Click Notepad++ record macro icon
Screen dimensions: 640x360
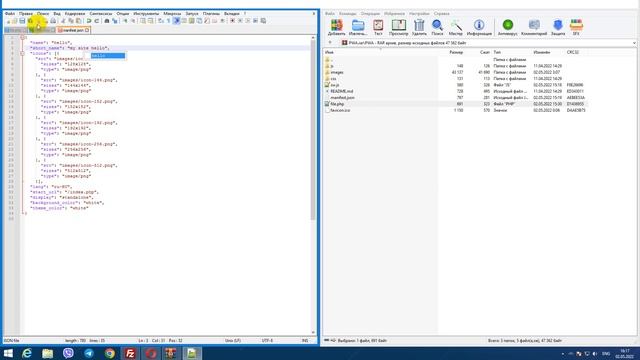pyautogui.click(x=232, y=21)
